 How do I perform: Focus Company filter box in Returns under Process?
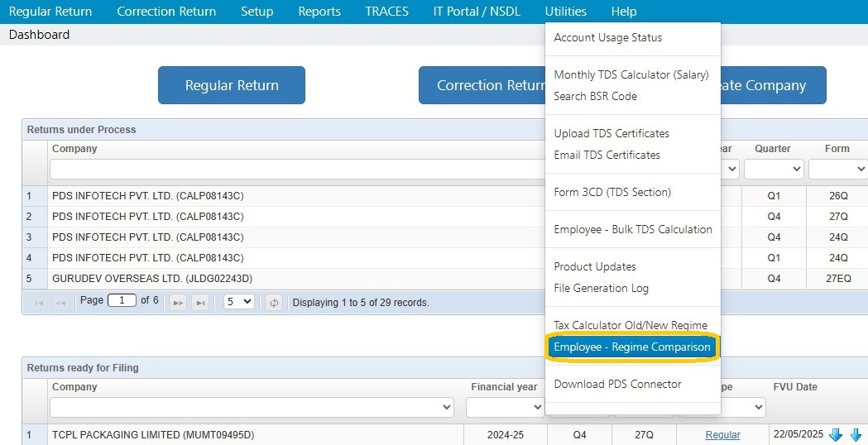tap(298, 169)
